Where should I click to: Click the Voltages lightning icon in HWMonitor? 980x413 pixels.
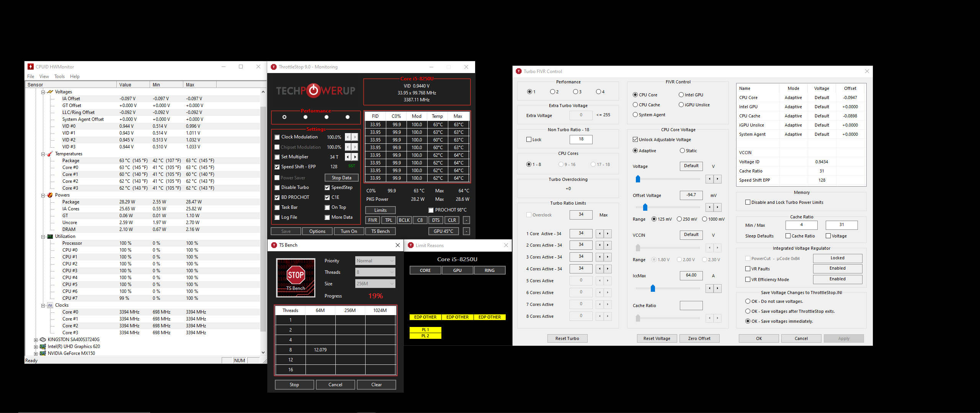[x=50, y=92]
